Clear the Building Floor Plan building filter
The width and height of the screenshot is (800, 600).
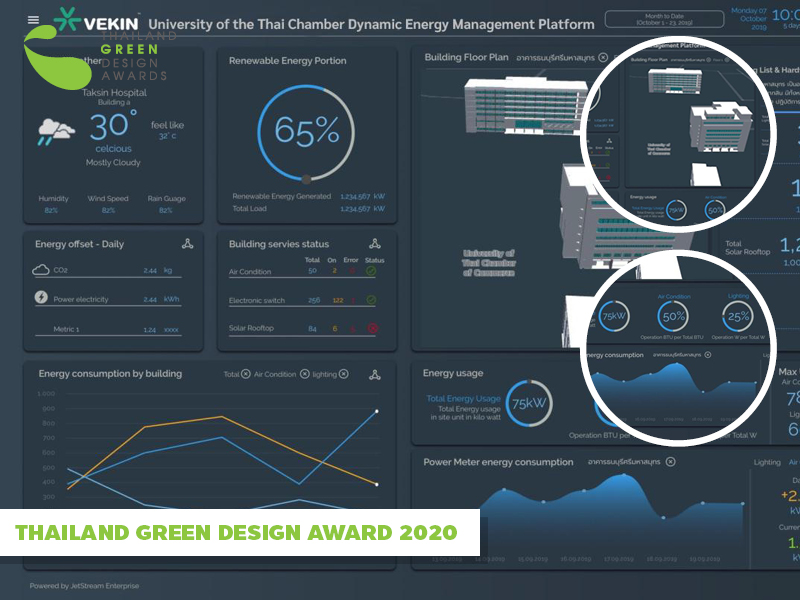(x=603, y=57)
